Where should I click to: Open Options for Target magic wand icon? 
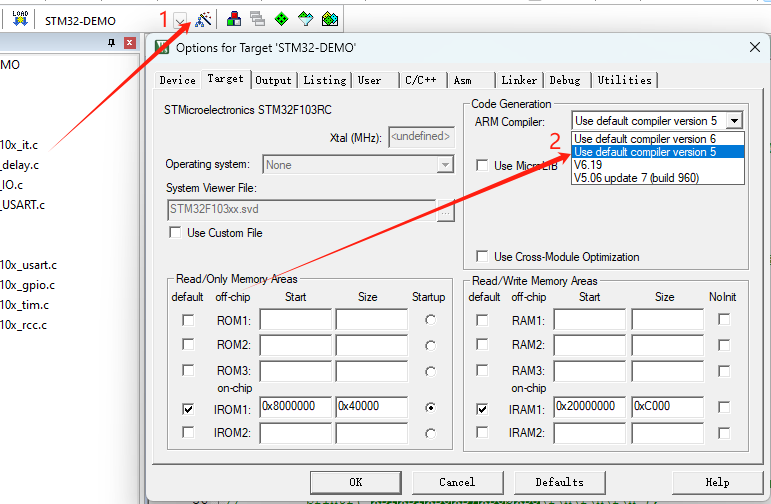pos(203,20)
